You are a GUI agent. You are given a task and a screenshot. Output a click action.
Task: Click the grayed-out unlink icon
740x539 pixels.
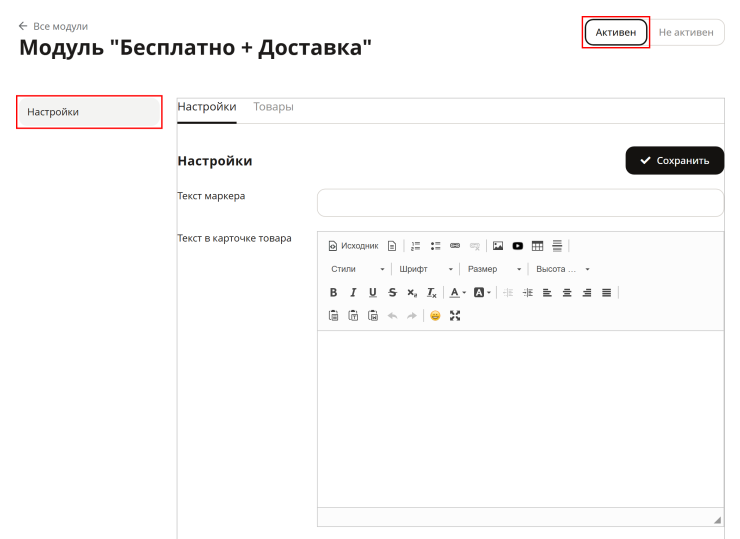pos(475,246)
